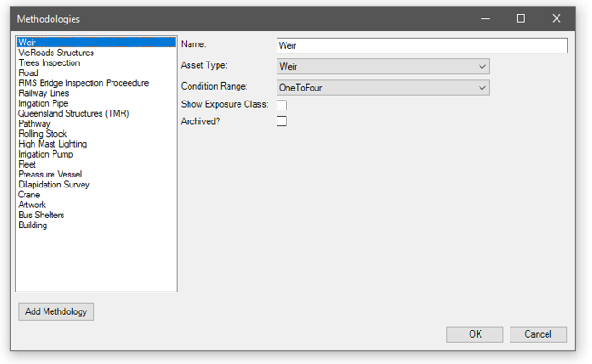This screenshot has height=364, width=592.
Task: Tick the Show Exposure Class checkbox
Action: point(282,106)
